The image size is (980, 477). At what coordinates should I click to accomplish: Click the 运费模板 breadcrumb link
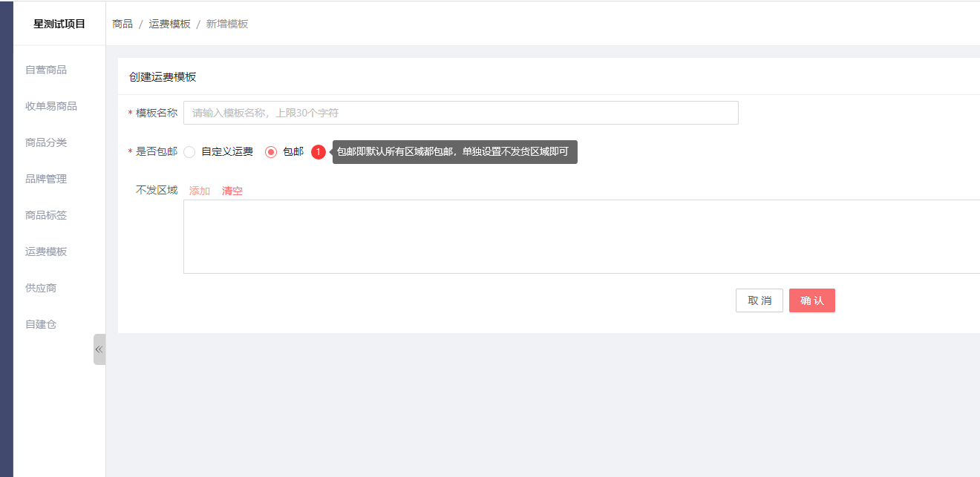(169, 24)
